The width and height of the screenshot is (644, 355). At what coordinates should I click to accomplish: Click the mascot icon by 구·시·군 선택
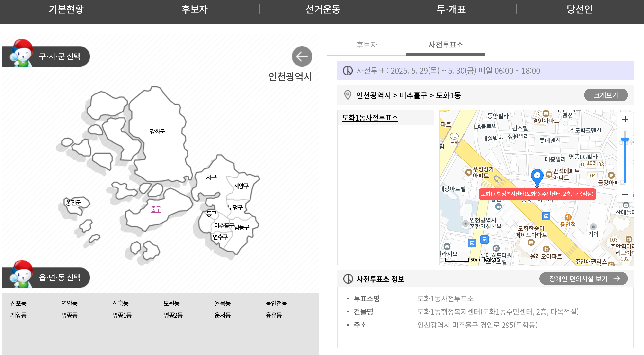coord(22,53)
